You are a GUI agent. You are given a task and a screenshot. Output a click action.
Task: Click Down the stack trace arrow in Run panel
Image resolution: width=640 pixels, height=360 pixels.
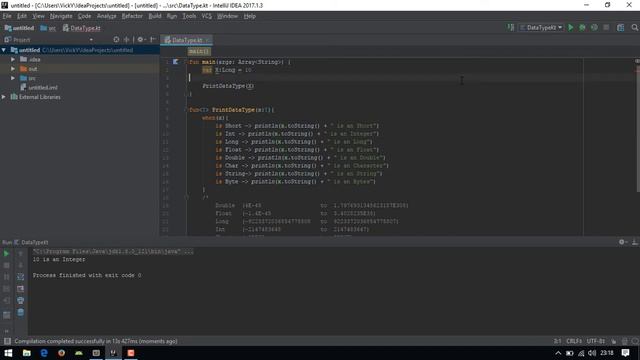(x=20, y=265)
